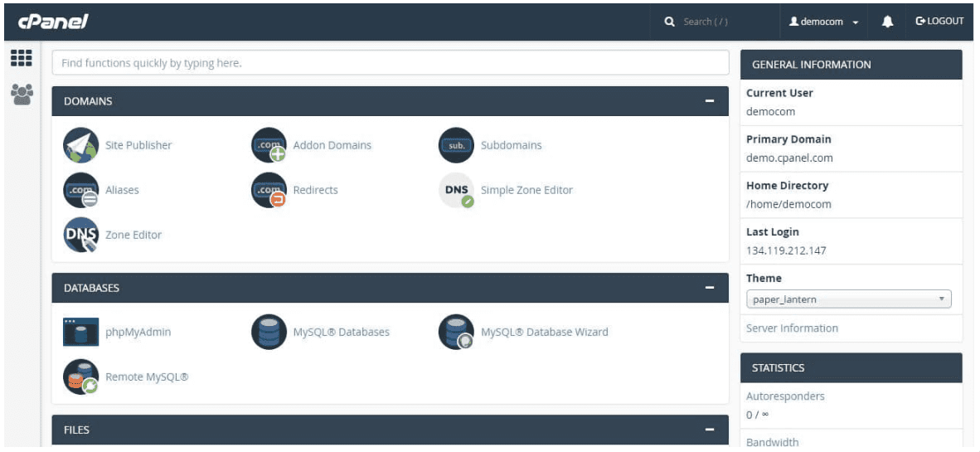Collapse the Databases section
980x452 pixels.
[x=710, y=289]
